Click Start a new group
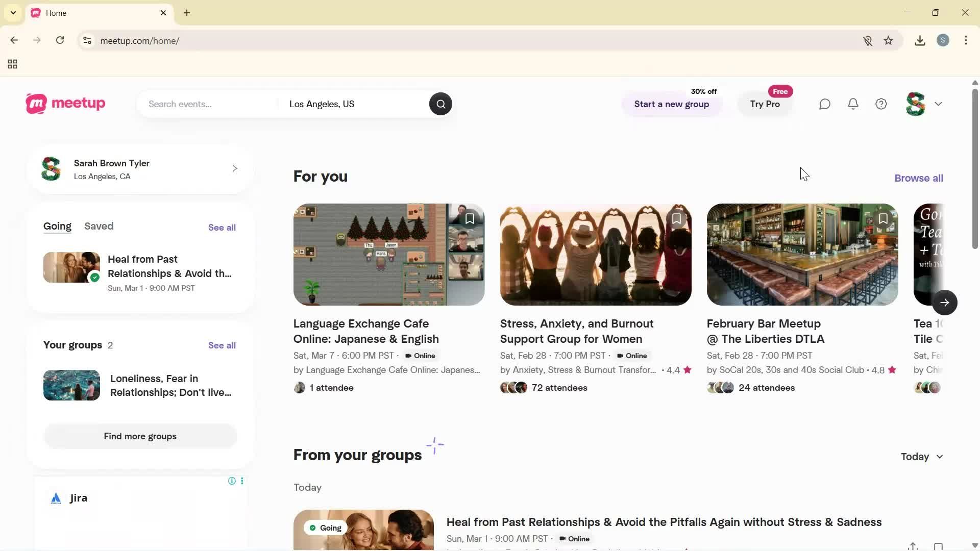 (x=672, y=104)
